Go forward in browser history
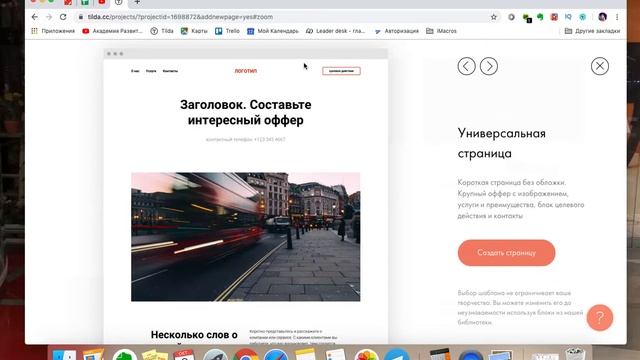 (49, 17)
